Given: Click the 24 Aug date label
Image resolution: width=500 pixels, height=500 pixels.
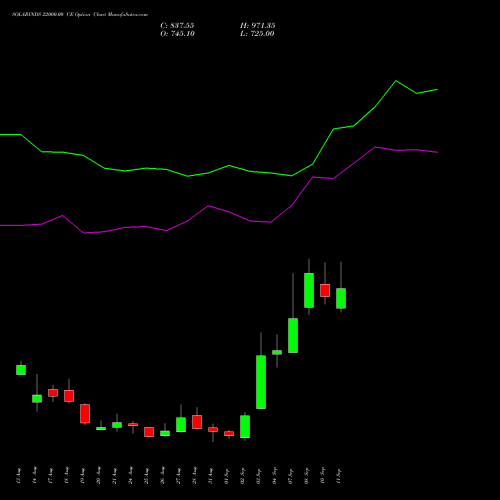Looking at the screenshot, I should click(x=131, y=476).
